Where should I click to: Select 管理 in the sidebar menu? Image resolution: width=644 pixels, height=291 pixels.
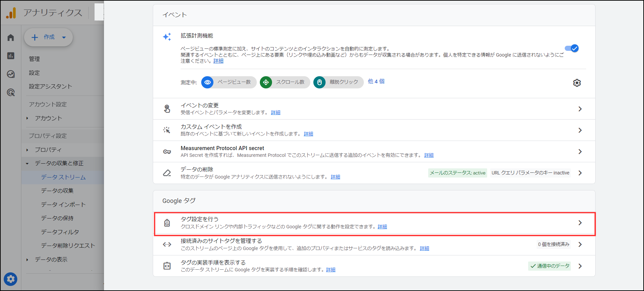pyautogui.click(x=34, y=59)
